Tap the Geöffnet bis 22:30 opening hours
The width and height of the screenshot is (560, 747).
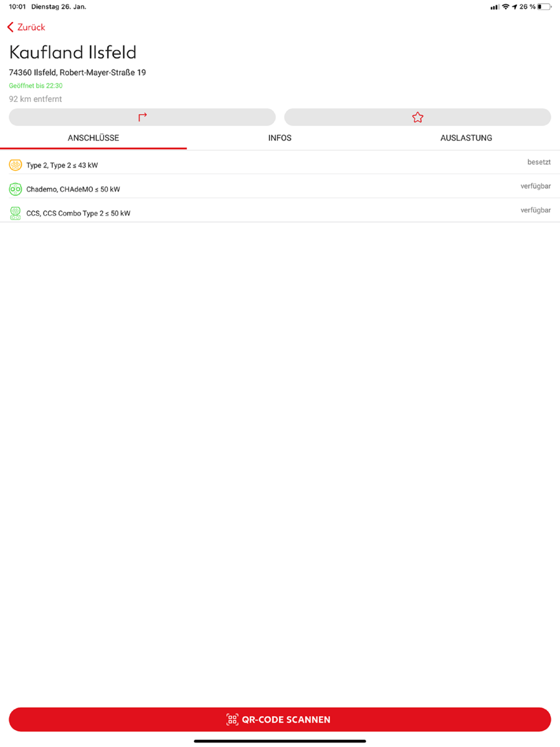[x=36, y=86]
